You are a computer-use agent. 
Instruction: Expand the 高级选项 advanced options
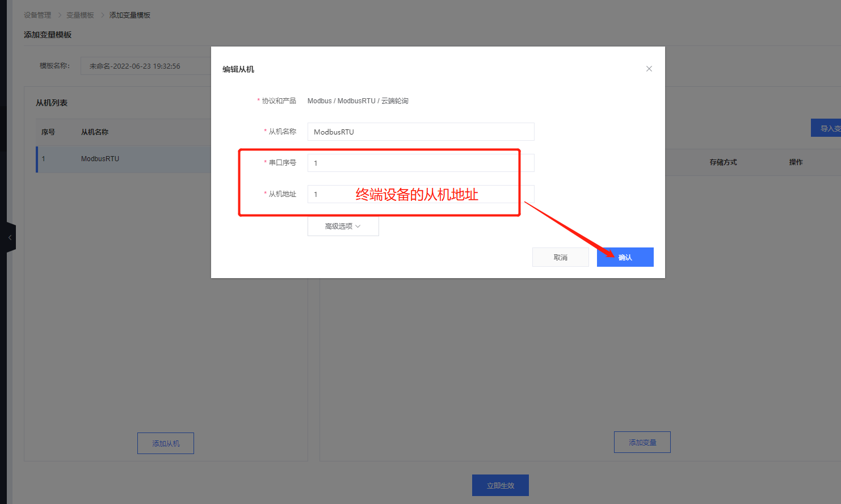coord(342,226)
